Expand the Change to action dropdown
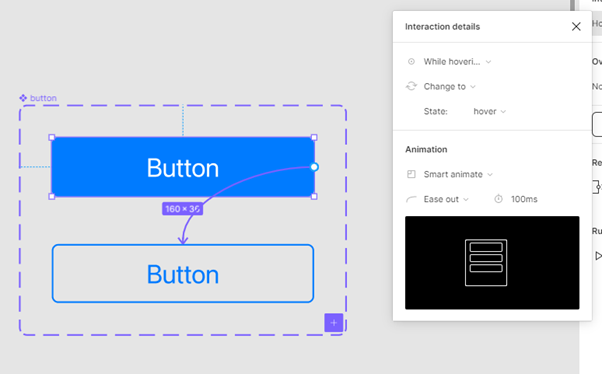Viewport: 602px width, 374px height. click(450, 86)
